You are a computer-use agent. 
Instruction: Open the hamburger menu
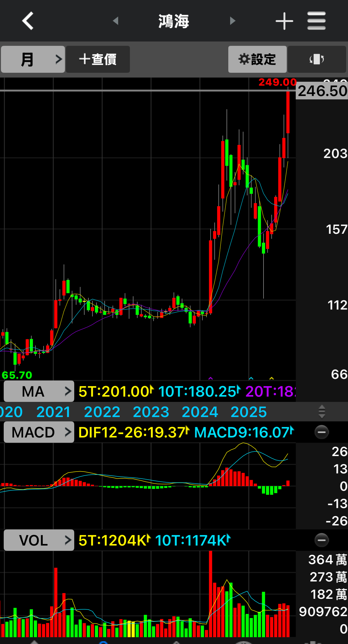[316, 21]
